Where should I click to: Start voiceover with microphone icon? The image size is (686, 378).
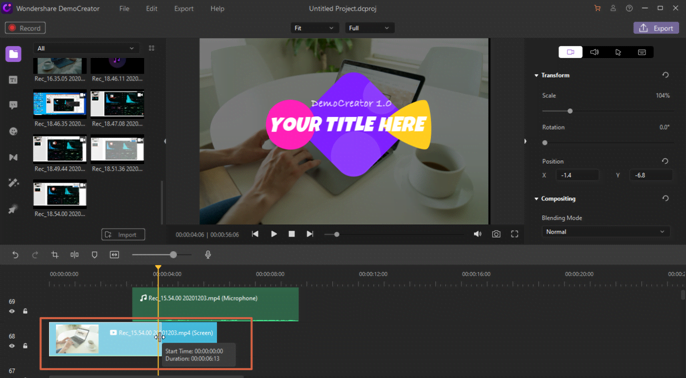[208, 255]
